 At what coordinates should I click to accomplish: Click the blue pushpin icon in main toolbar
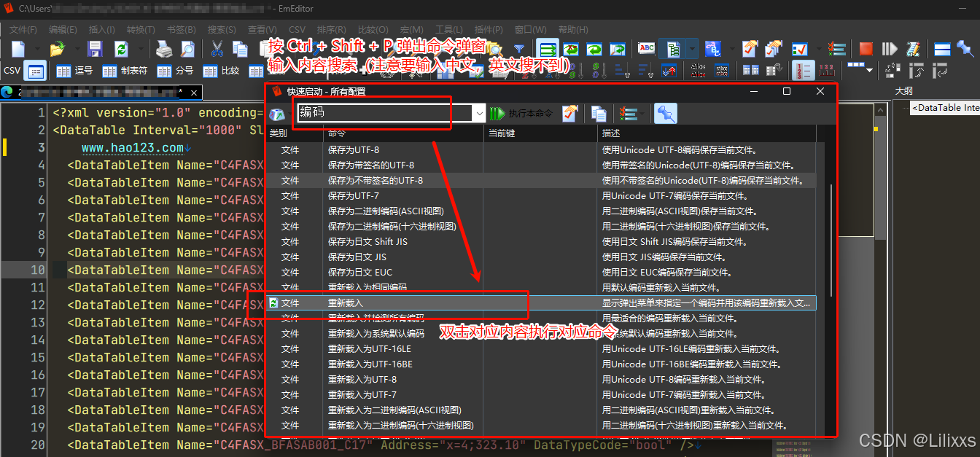pos(965,49)
